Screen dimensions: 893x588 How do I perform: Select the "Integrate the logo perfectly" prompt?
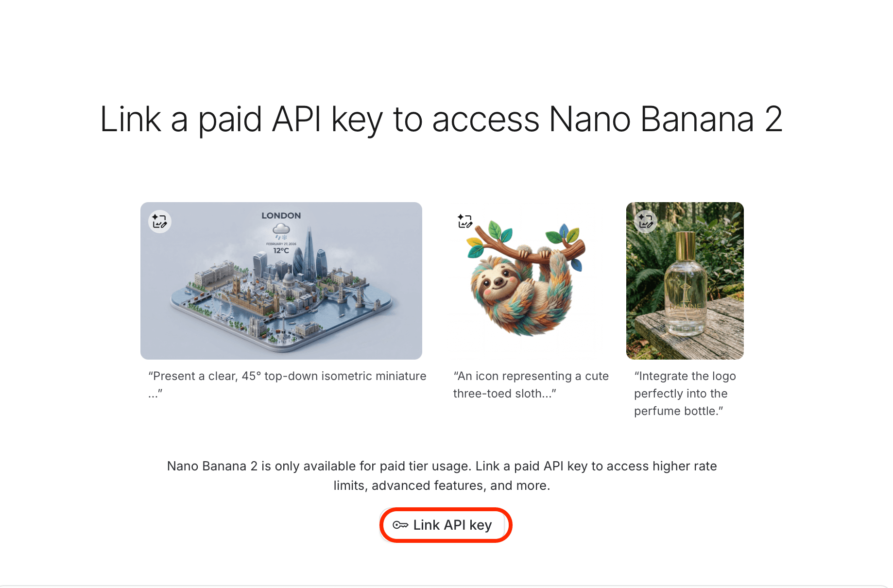tap(685, 393)
